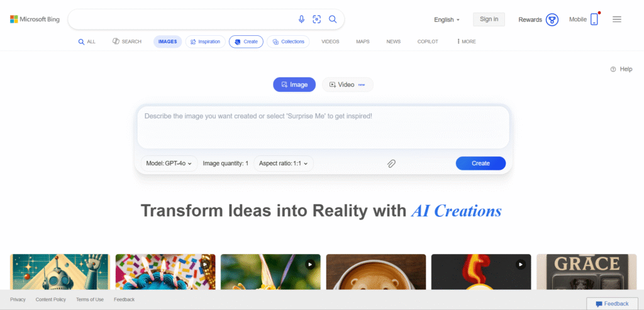Click the magnifier search icon in search bar
The width and height of the screenshot is (644, 310).
point(333,19)
